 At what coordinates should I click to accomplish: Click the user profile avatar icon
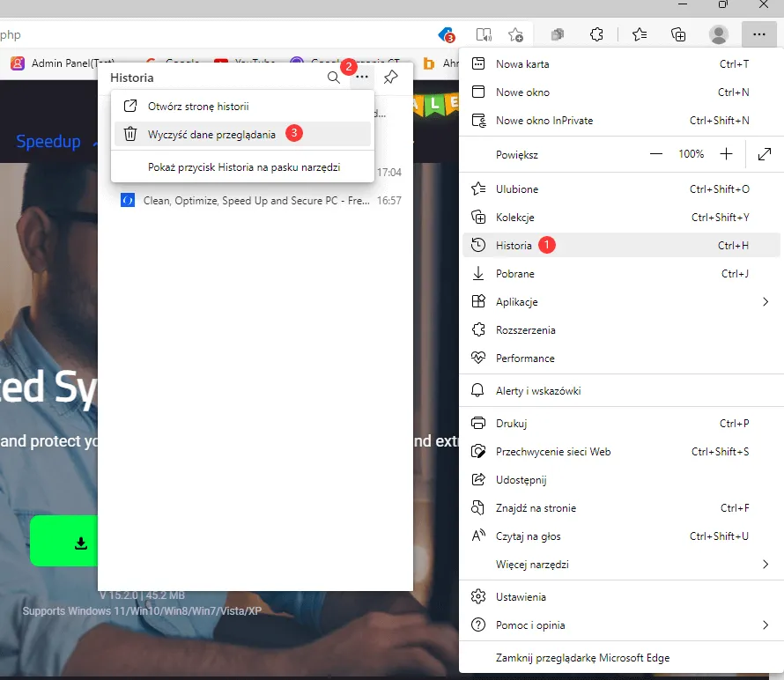coord(719,34)
